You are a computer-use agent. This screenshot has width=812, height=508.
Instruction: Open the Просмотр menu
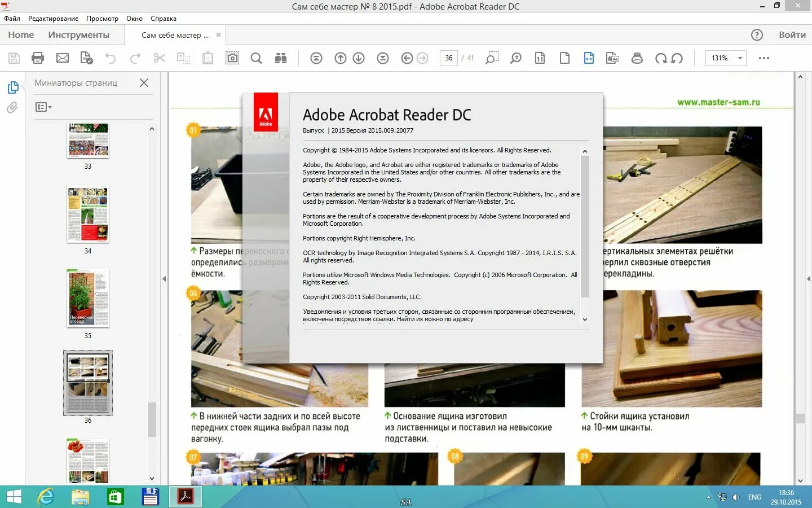(x=102, y=19)
